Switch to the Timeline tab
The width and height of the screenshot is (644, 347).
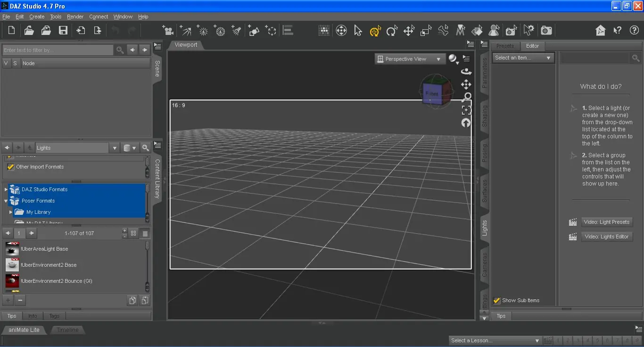click(x=67, y=330)
